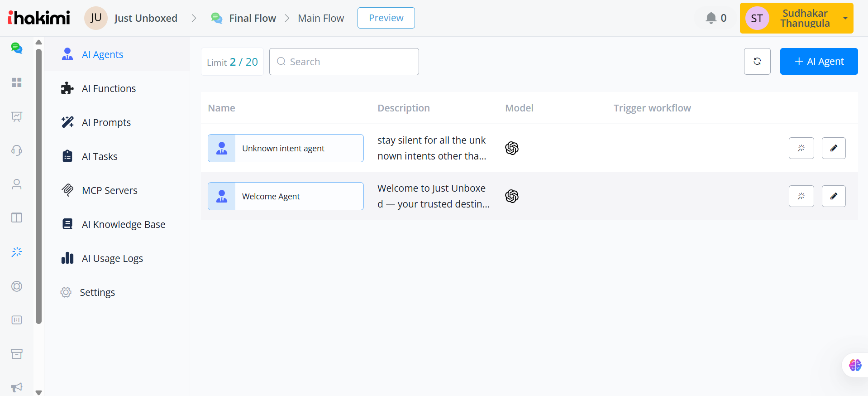
Task: Open the Unknown intent agent entry
Action: [x=286, y=148]
